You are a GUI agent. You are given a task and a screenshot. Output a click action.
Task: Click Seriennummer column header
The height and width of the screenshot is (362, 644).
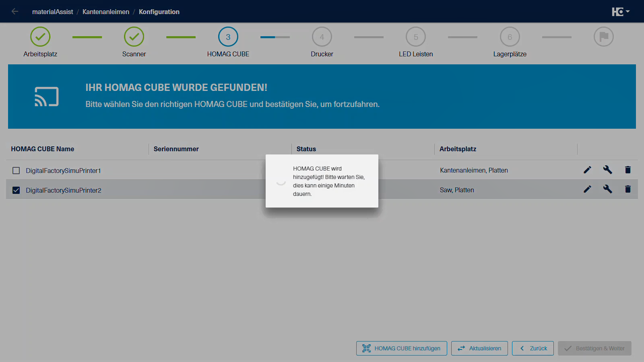pos(176,149)
